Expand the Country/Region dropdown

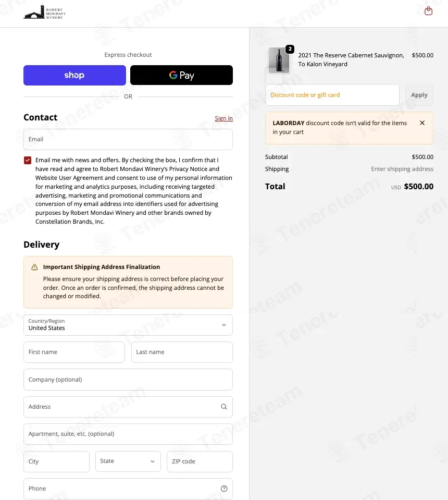pos(128,325)
